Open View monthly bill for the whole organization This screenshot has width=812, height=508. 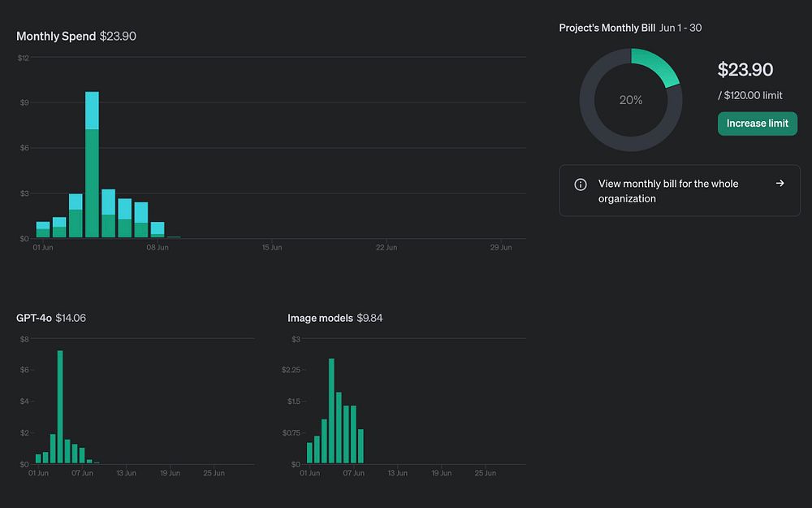[667, 191]
